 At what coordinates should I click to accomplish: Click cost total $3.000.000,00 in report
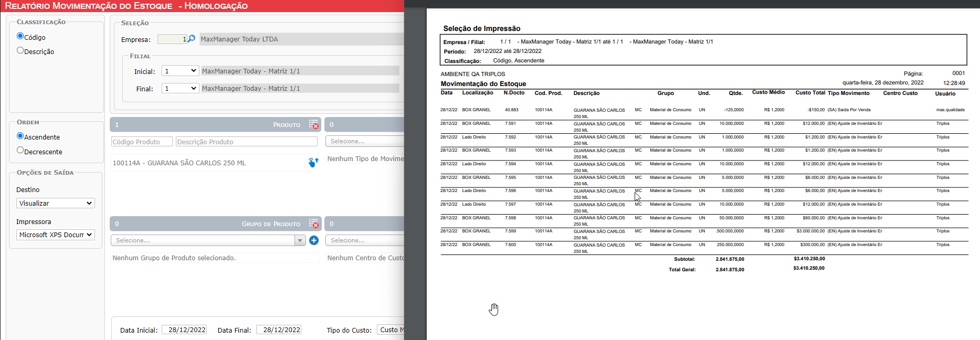click(810, 231)
